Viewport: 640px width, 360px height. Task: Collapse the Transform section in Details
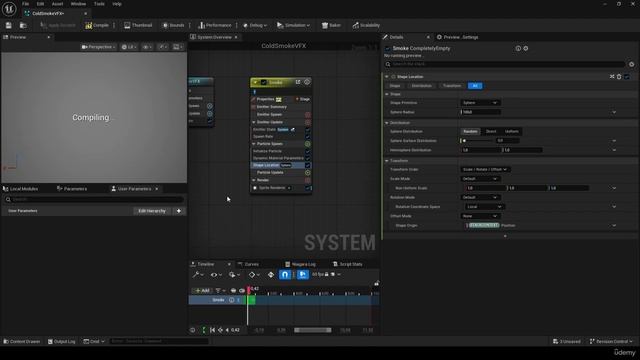pyautogui.click(x=387, y=161)
